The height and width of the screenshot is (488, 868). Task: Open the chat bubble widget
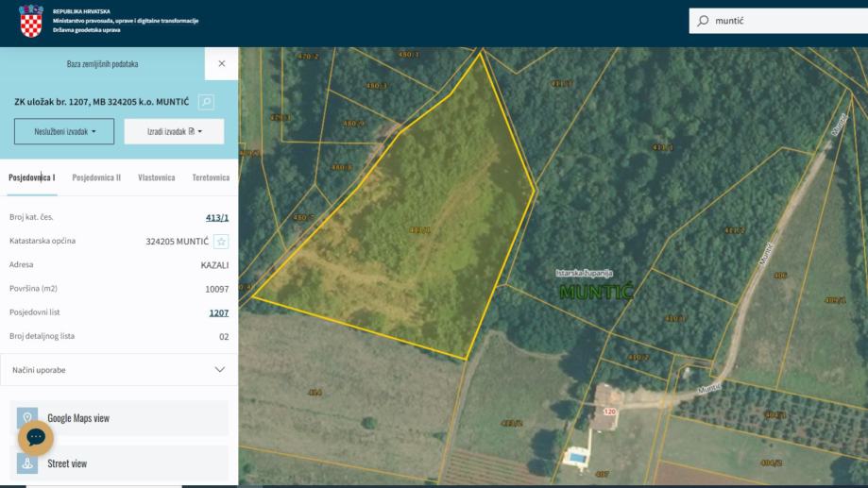point(36,438)
